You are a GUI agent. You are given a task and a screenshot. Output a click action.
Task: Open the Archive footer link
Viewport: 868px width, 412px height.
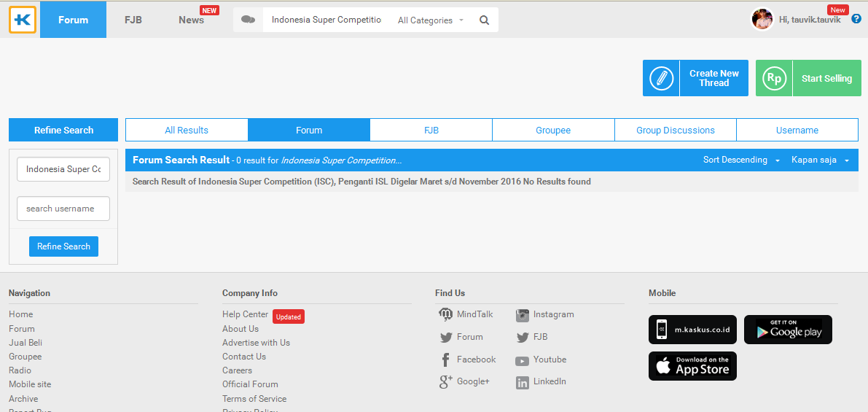23,399
